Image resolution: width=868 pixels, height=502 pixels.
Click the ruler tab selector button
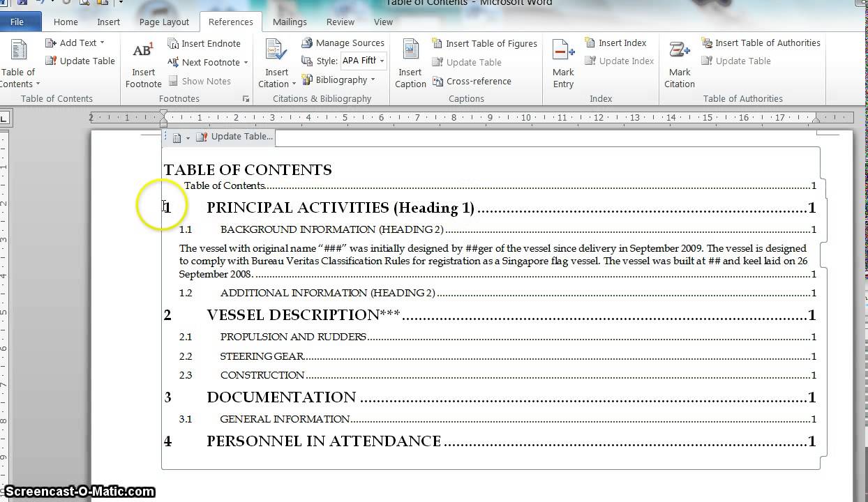3,119
